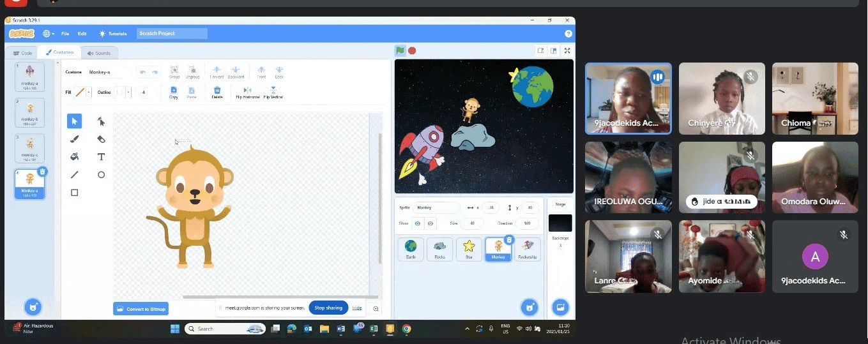The height and width of the screenshot is (344, 868).
Task: Bring selection to Front
Action: click(261, 72)
